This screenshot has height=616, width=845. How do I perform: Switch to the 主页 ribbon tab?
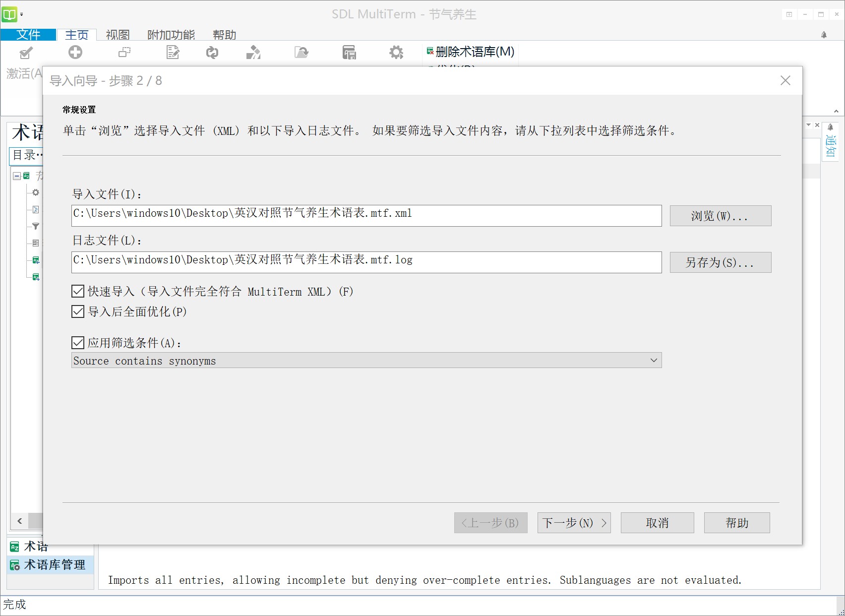click(77, 35)
